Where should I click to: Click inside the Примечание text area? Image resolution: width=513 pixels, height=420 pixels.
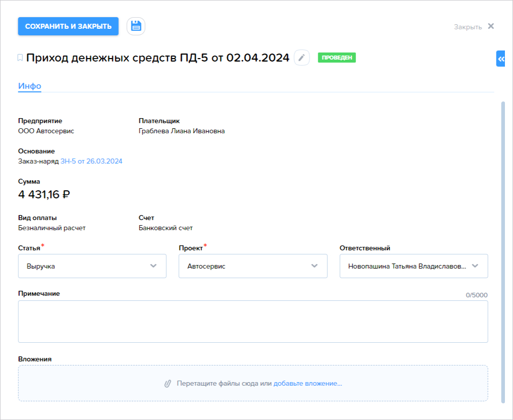click(x=253, y=322)
